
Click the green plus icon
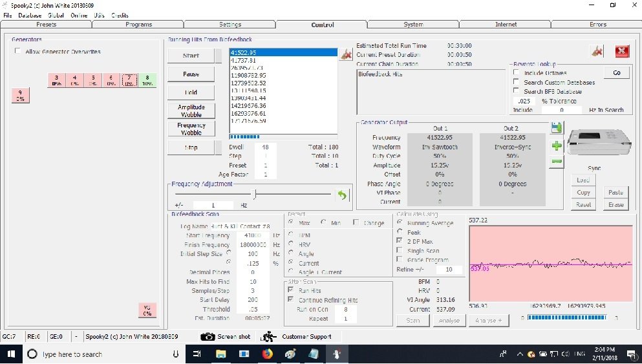[557, 145]
